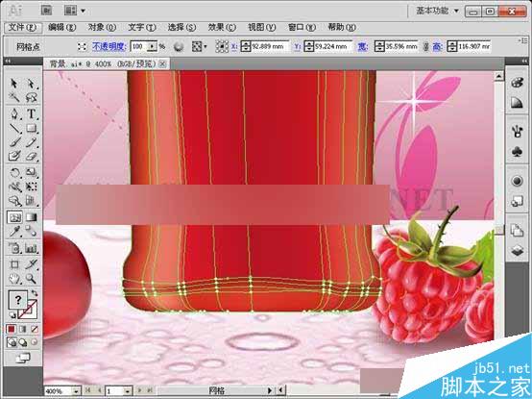The image size is (532, 399).
Task: Select the Blob Brush tool
Action: click(13, 156)
